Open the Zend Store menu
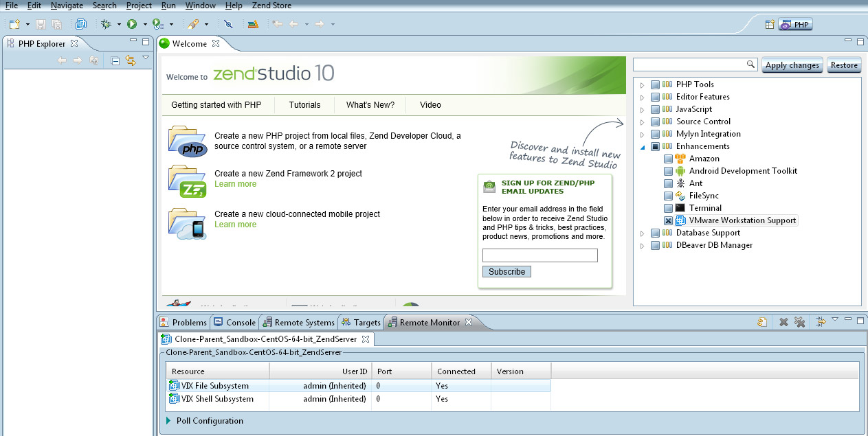 pos(271,5)
